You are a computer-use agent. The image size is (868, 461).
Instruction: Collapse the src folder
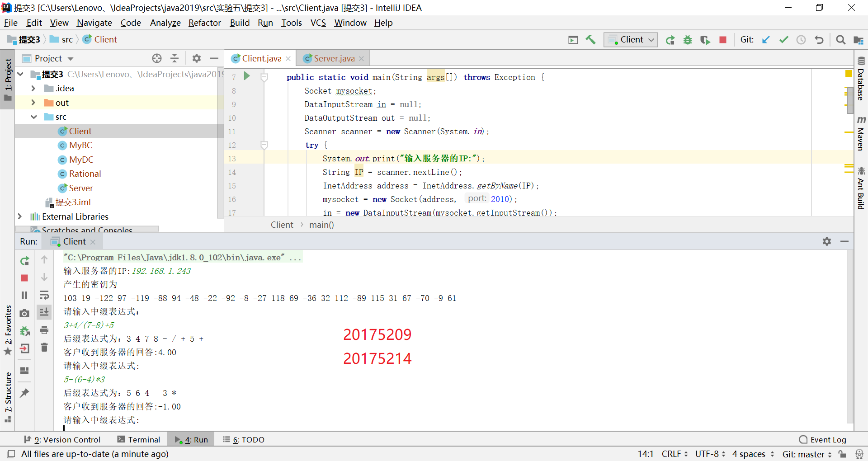[x=33, y=117]
